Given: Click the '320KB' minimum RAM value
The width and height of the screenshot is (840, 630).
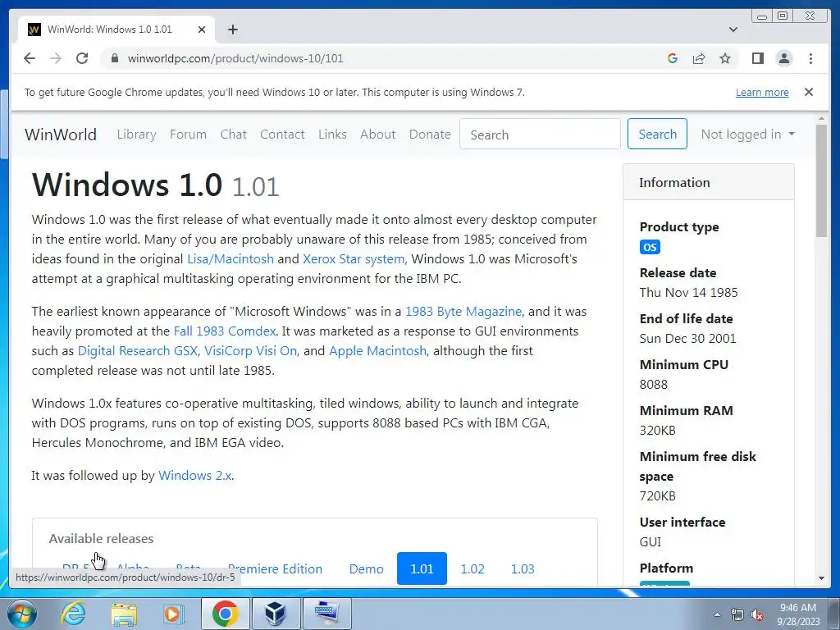Looking at the screenshot, I should (x=657, y=430).
